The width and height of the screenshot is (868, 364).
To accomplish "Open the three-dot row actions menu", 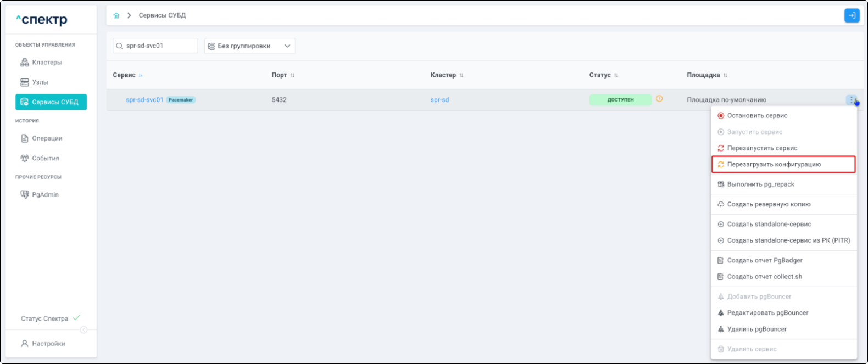I will [x=851, y=100].
